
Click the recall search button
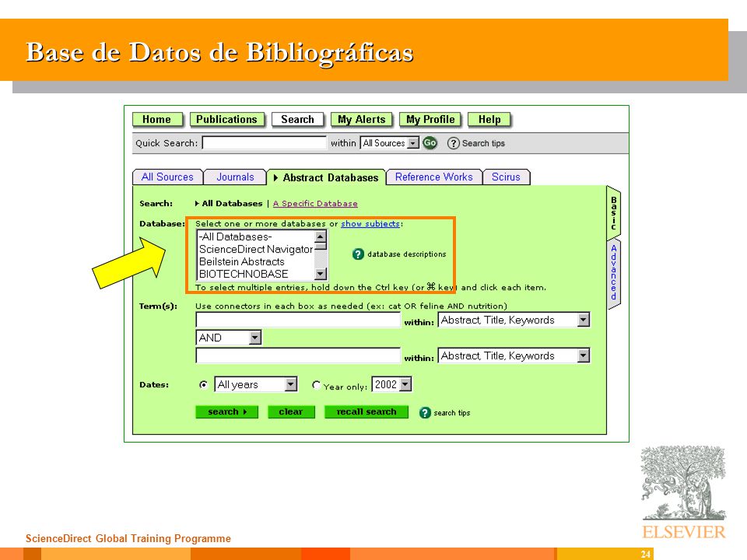366,412
